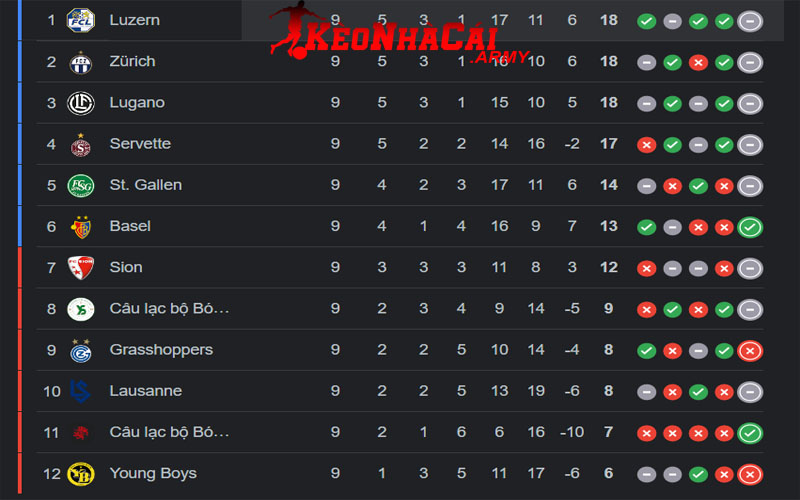Select the Zürich club logo
Image resolution: width=800 pixels, height=500 pixels.
point(80,62)
